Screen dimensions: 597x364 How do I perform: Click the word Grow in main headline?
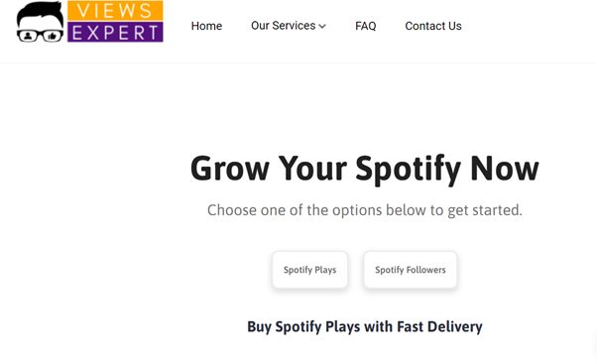click(x=230, y=169)
